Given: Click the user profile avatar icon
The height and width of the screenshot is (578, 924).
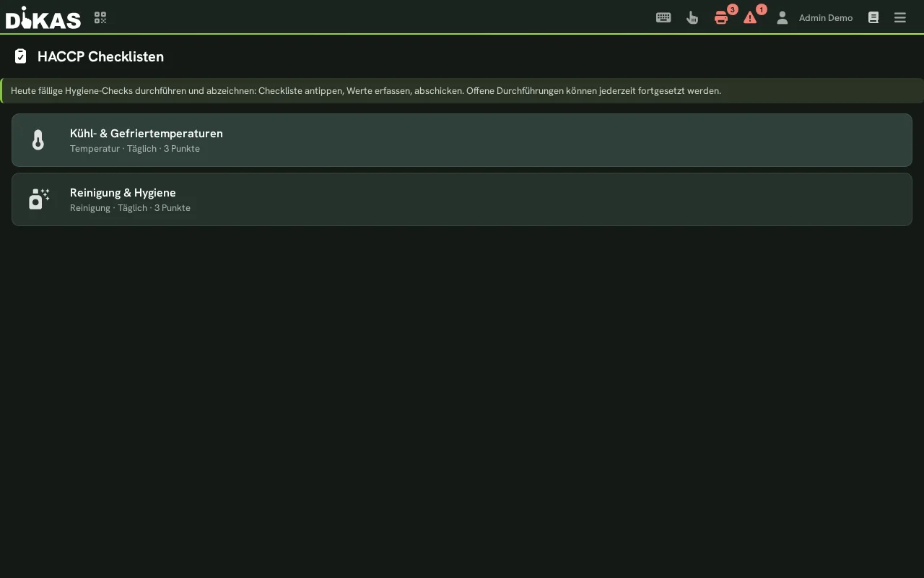Looking at the screenshot, I should pos(782,17).
